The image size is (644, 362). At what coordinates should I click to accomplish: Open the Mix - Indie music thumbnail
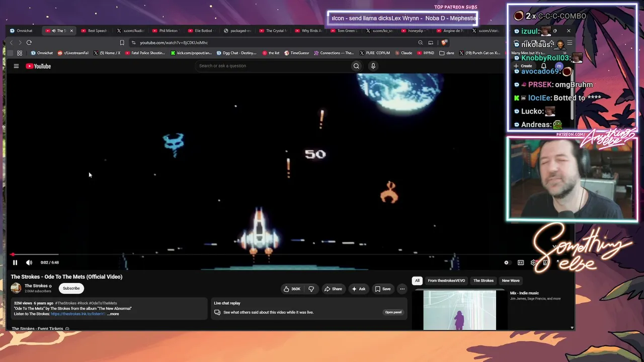[x=459, y=310]
